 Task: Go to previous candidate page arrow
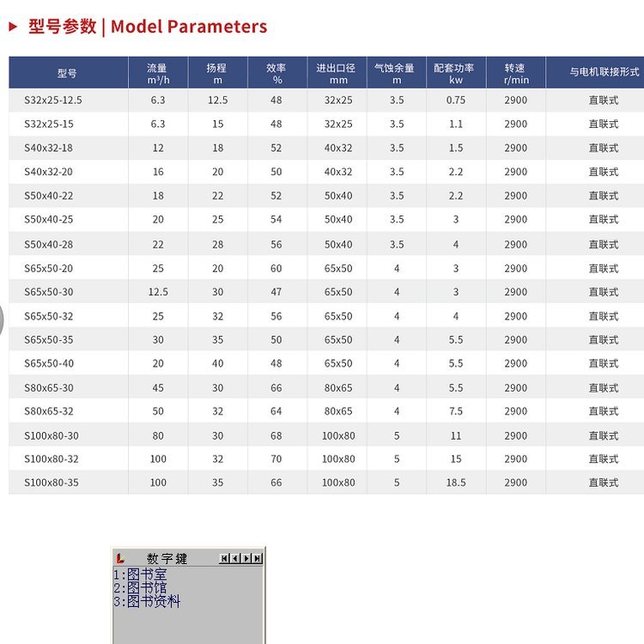(234, 559)
